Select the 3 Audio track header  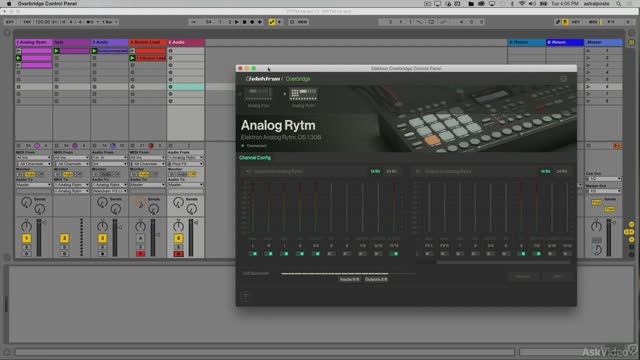tap(109, 42)
